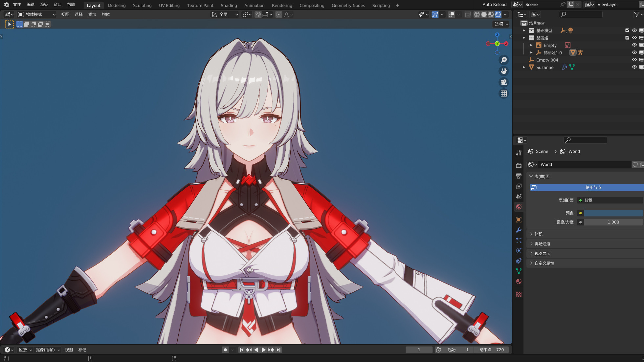The width and height of the screenshot is (644, 362).
Task: Uncheck the 基础模型 collection checkbox
Action: tap(627, 31)
